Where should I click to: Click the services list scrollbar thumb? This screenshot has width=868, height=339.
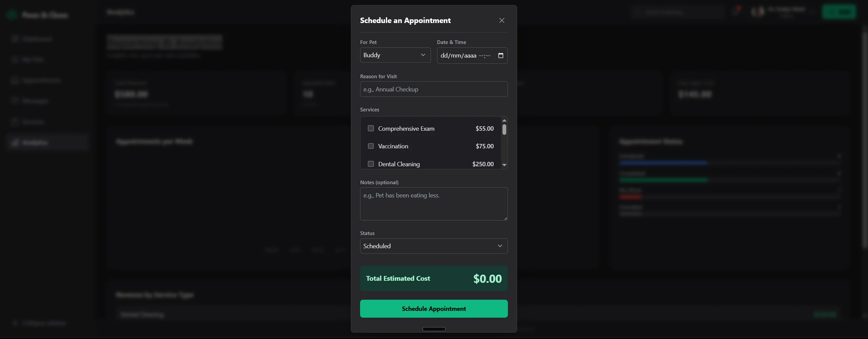[x=504, y=129]
